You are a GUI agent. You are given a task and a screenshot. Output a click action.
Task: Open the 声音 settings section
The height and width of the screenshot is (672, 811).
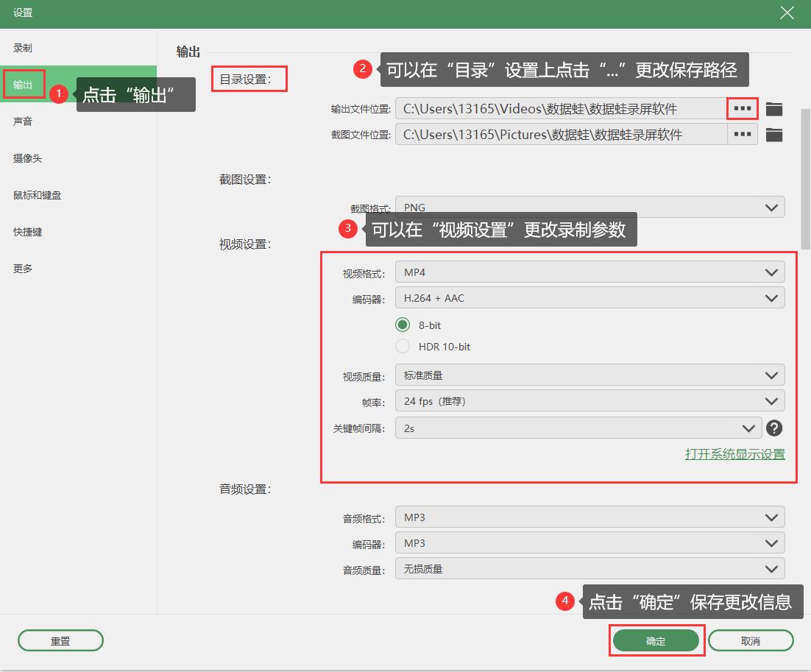[x=24, y=121]
